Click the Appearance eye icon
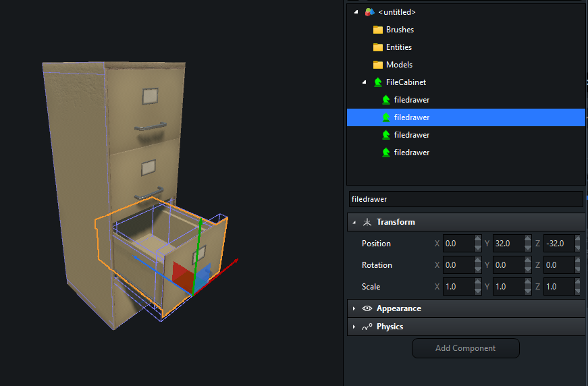588x386 pixels. click(x=367, y=308)
